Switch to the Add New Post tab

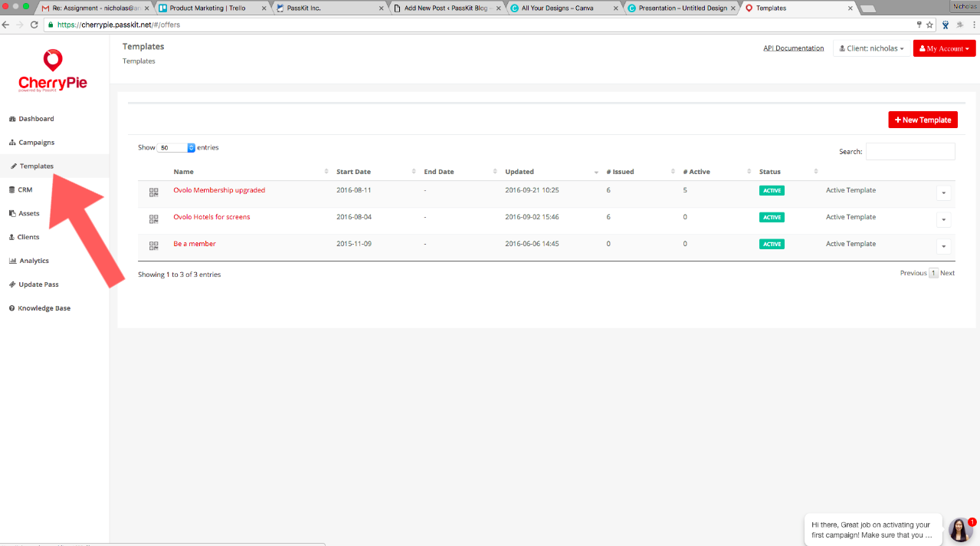pyautogui.click(x=448, y=8)
